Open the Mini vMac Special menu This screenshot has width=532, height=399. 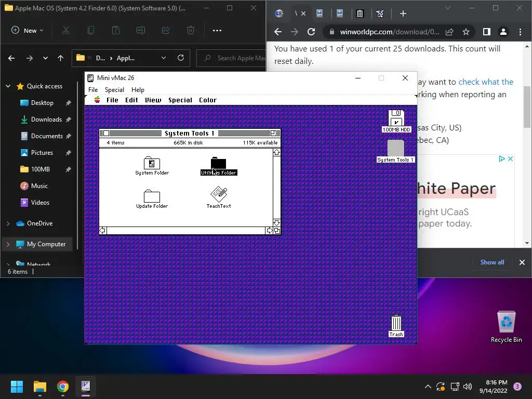114,89
